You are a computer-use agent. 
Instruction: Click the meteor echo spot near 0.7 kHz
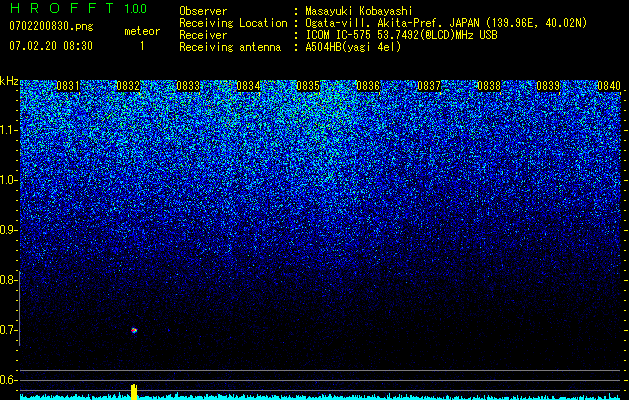tap(134, 331)
